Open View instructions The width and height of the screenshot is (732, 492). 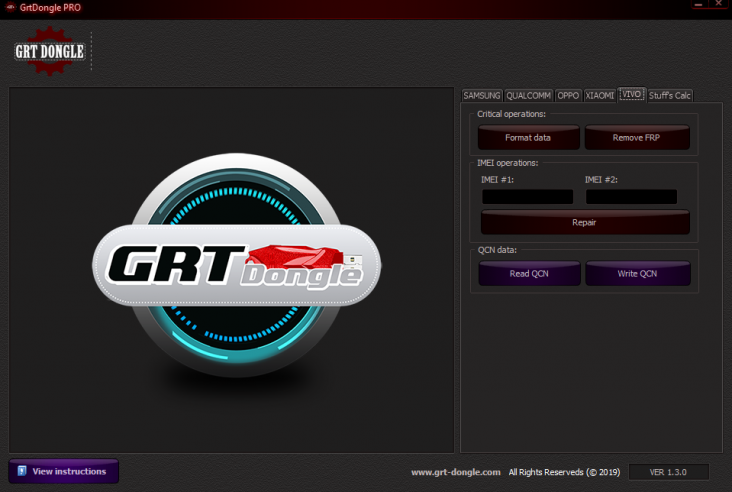pyautogui.click(x=63, y=471)
